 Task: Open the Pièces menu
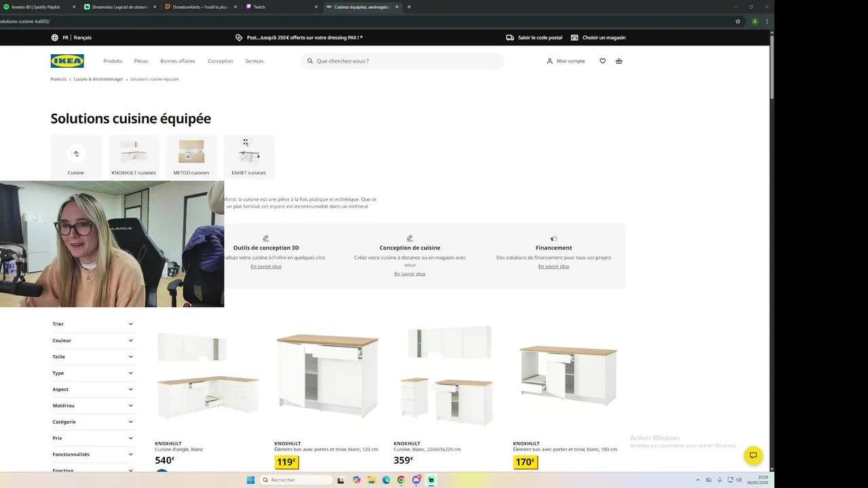141,61
